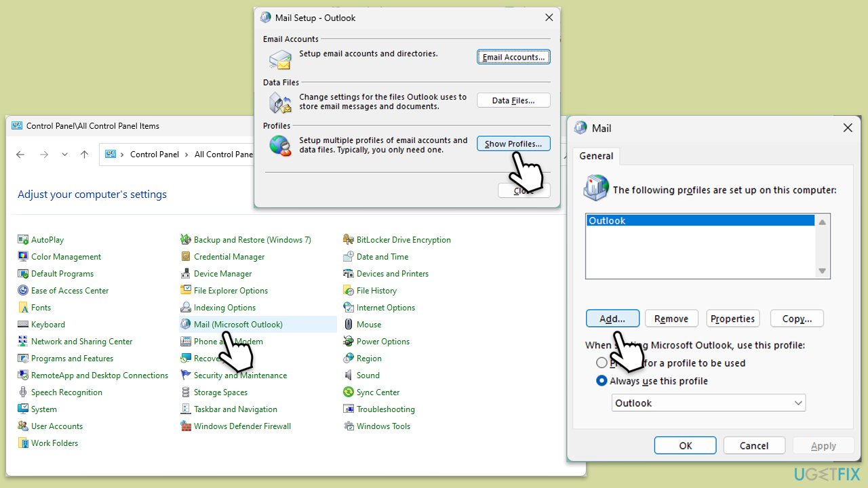Expand the Outlook profile dropdown
Screen dimensions: 868x488
(x=797, y=403)
